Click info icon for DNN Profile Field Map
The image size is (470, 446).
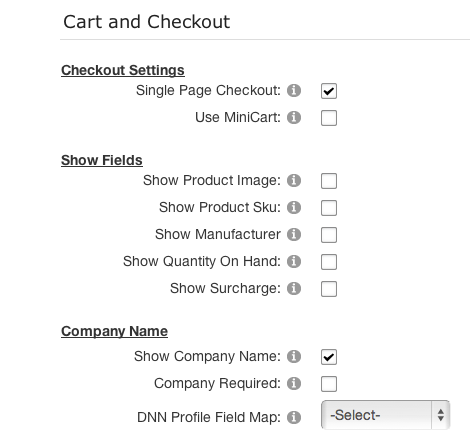point(294,417)
